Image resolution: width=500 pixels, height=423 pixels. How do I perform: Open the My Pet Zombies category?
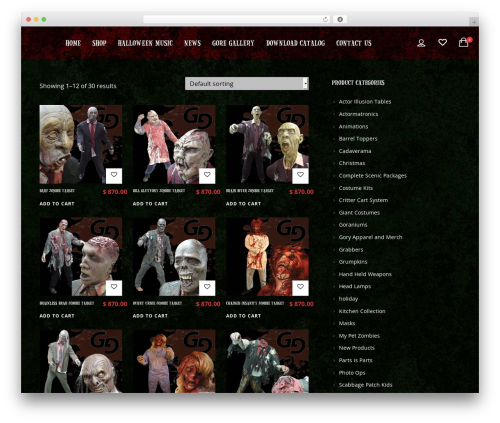tap(359, 336)
